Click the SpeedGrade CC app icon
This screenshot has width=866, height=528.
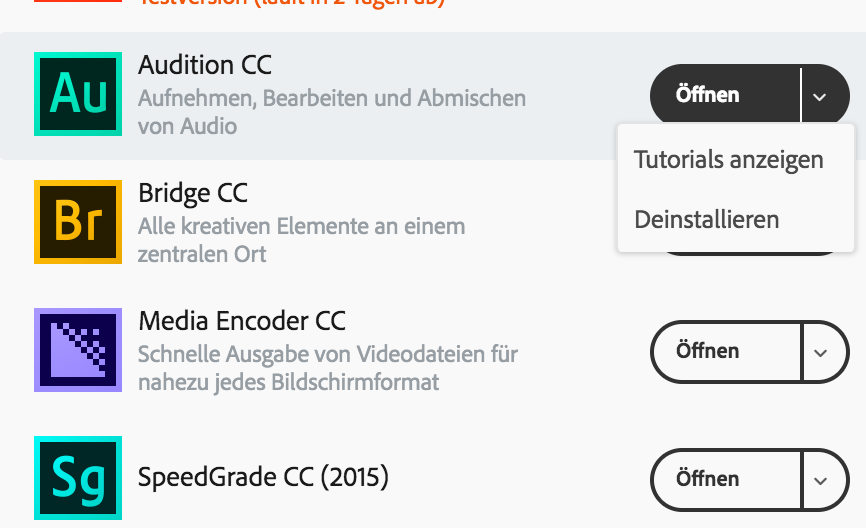(78, 477)
